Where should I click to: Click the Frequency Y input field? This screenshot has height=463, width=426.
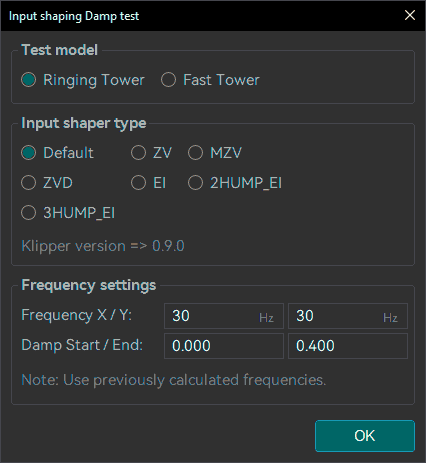tap(348, 316)
